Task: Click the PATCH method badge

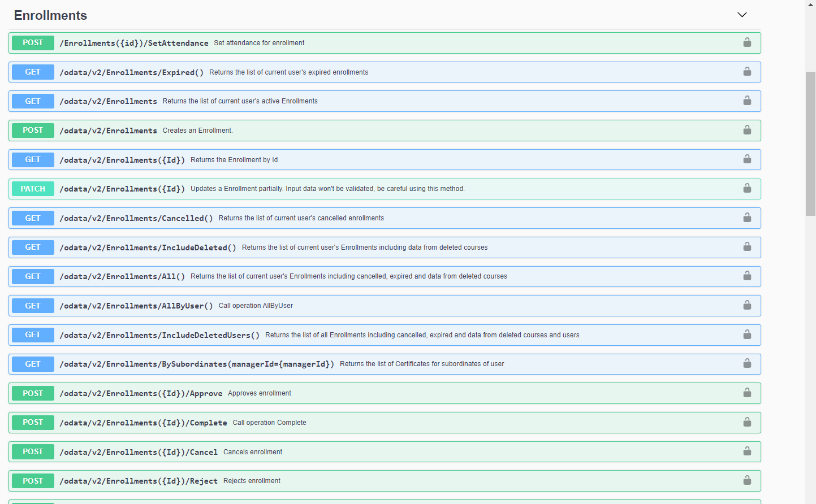Action: [33, 189]
